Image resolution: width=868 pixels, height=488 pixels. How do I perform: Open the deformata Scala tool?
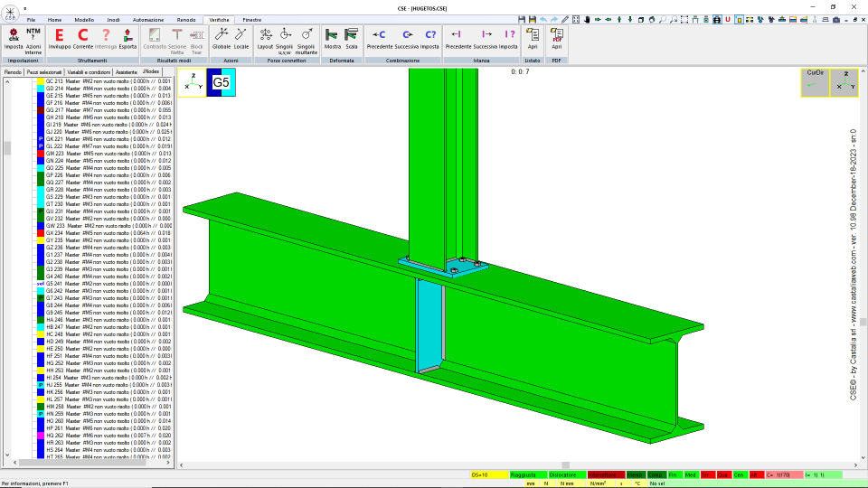tap(352, 39)
